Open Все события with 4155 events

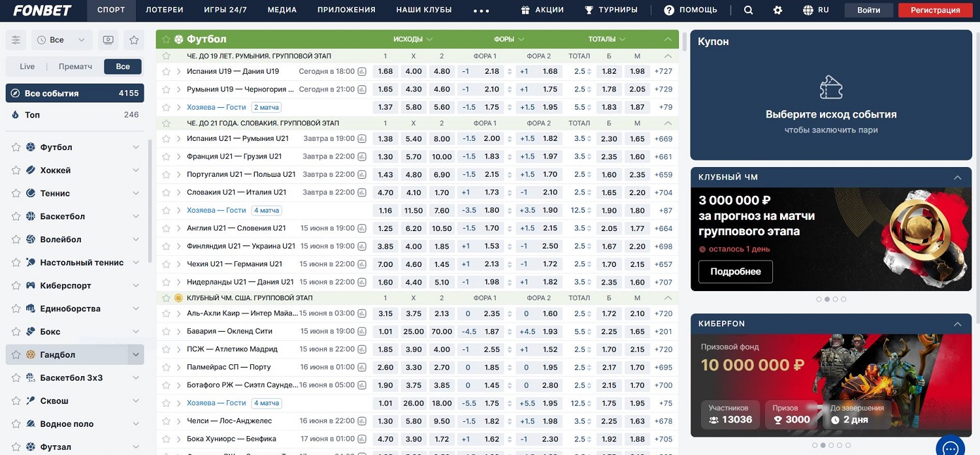pyautogui.click(x=75, y=93)
